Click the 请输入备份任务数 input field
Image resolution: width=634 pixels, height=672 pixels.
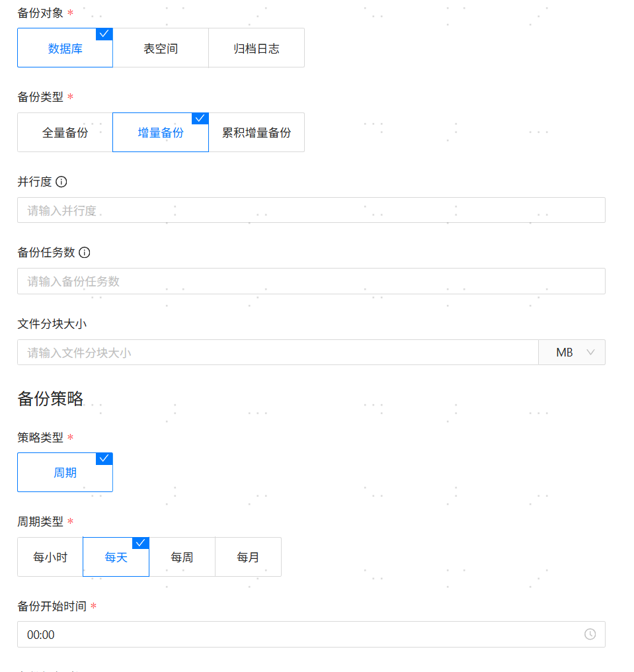pos(311,281)
